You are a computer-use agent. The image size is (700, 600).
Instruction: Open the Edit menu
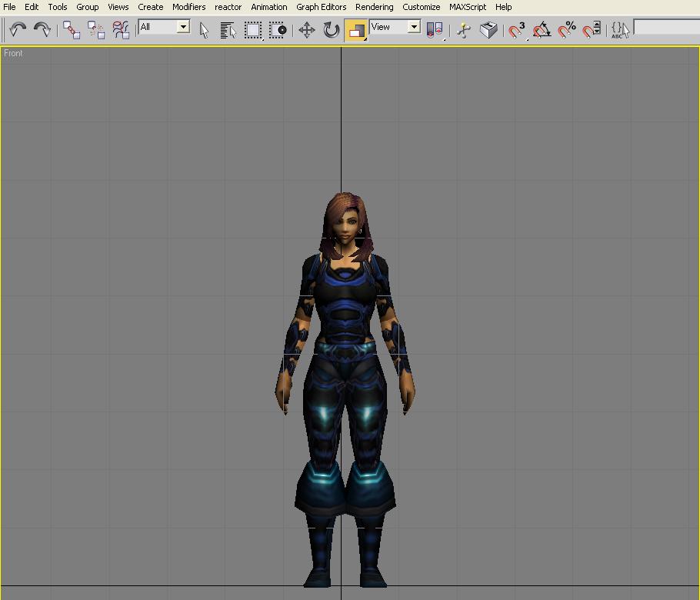pyautogui.click(x=32, y=7)
